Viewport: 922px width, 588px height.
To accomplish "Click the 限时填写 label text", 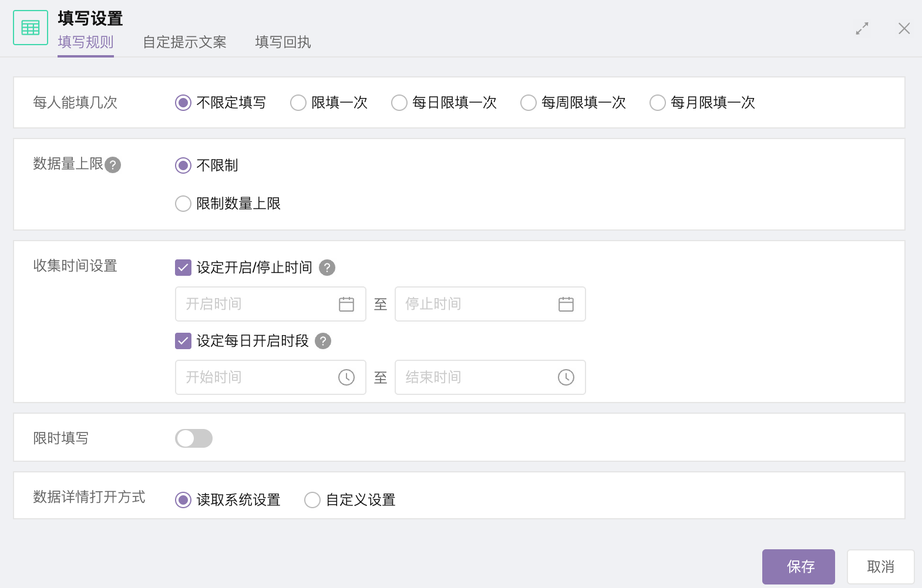I will (61, 438).
